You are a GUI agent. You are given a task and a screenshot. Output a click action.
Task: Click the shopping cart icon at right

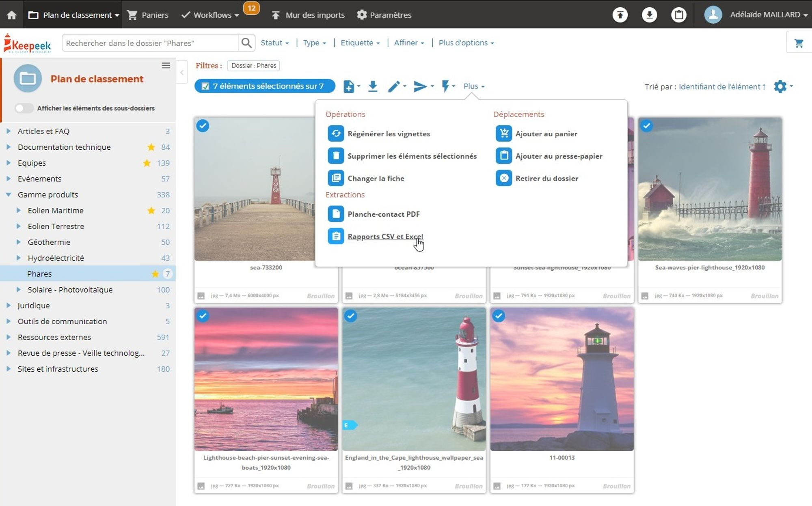click(x=799, y=43)
